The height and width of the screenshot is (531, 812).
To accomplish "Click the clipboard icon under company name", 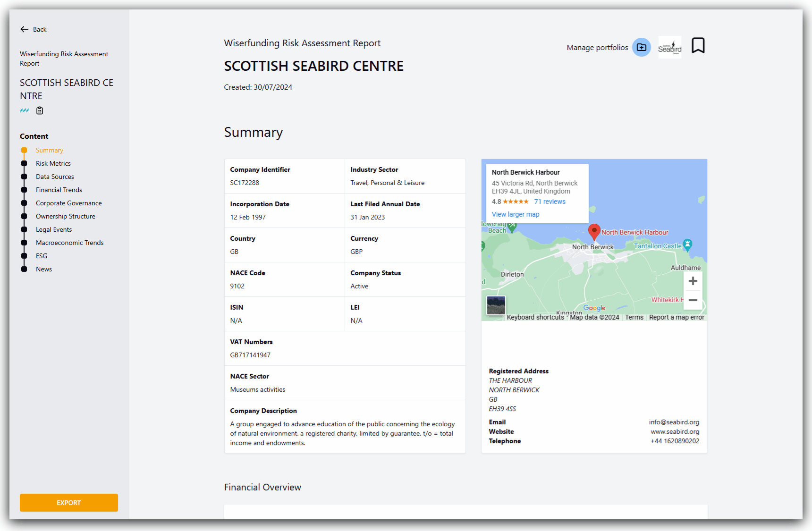I will coord(40,110).
